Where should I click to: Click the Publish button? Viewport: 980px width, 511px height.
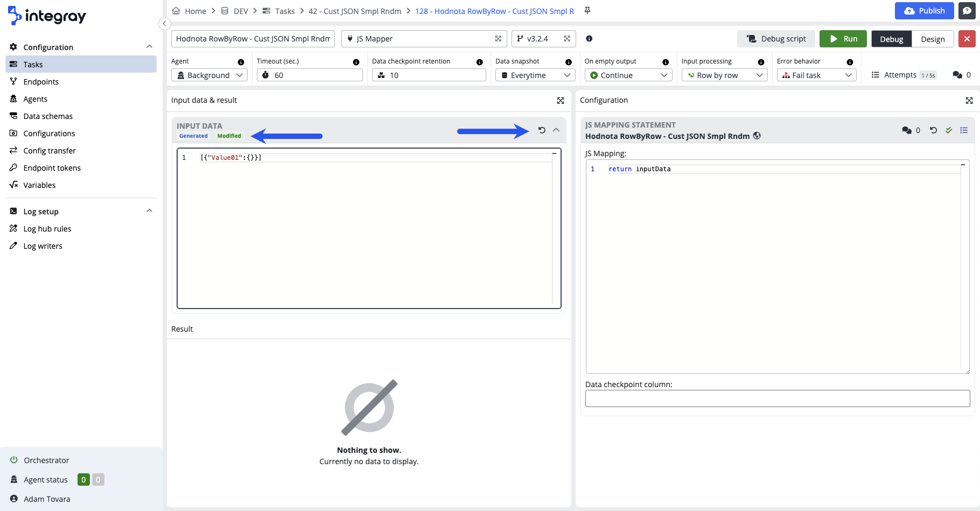924,11
